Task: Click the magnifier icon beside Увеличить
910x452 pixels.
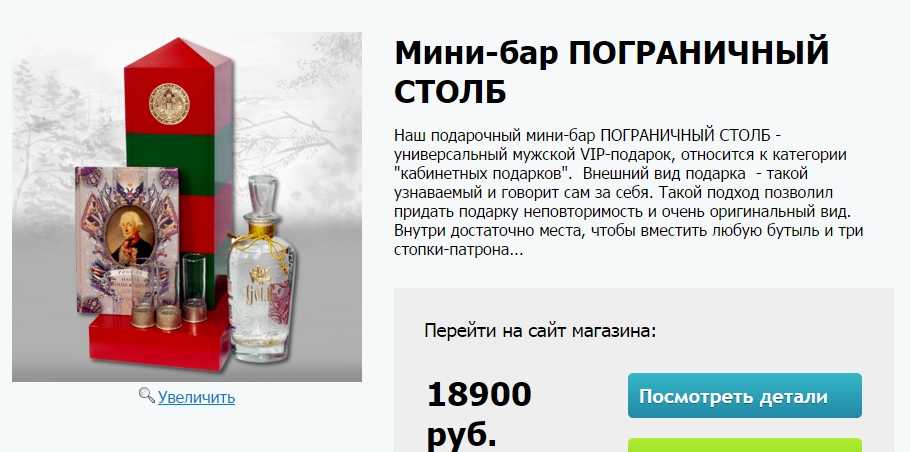Action: coord(146,396)
